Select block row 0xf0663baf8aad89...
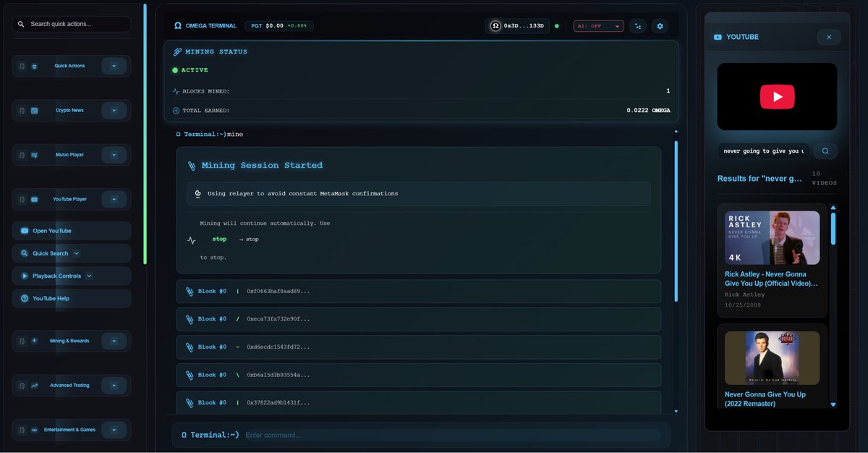This screenshot has height=453, width=868. point(419,291)
